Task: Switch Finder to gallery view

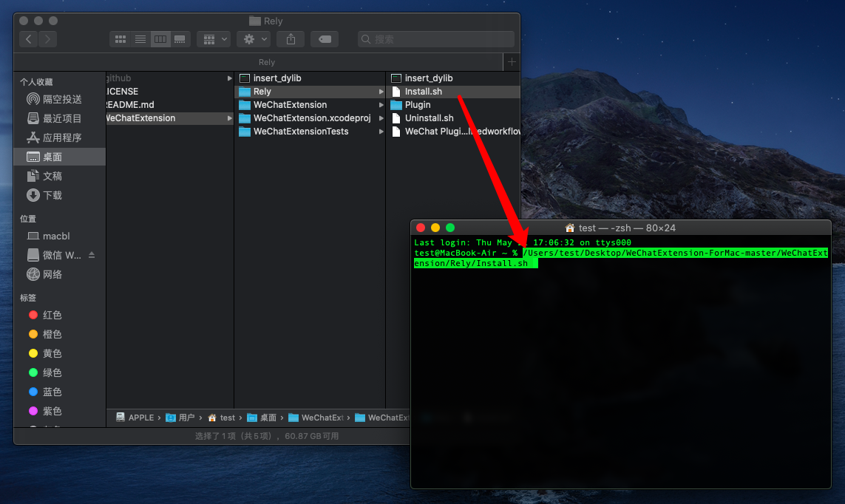Action: [x=180, y=38]
